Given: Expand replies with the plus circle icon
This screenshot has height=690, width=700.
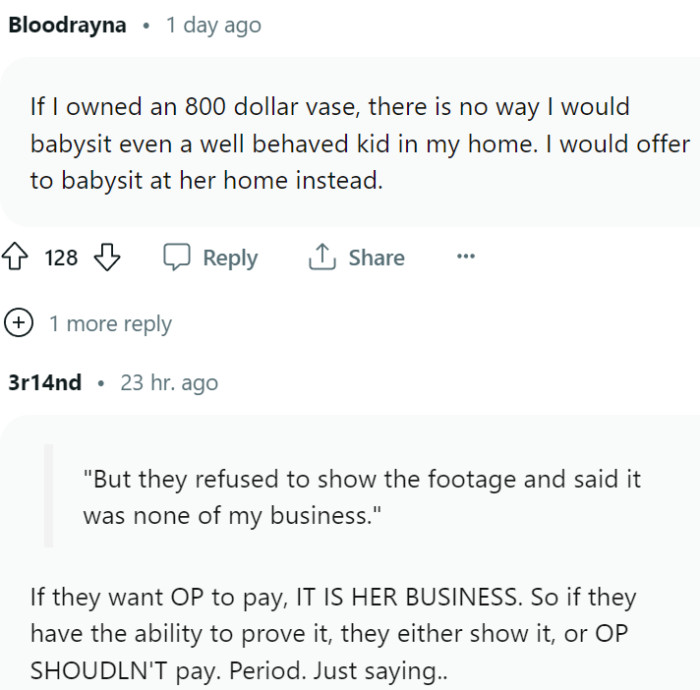Looking at the screenshot, I should pyautogui.click(x=18, y=323).
